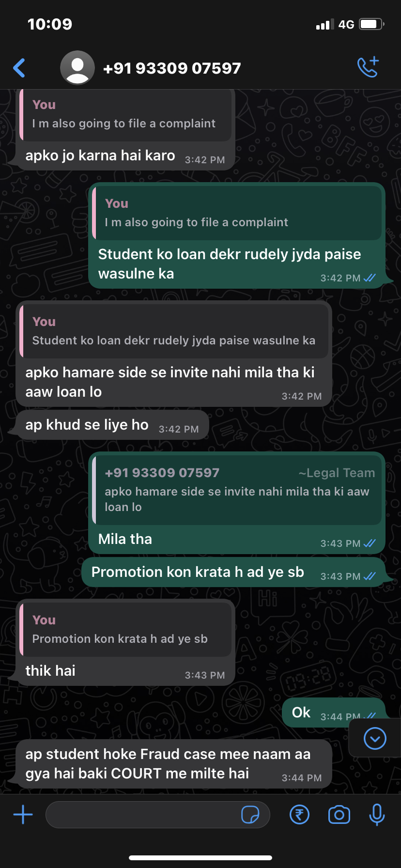Tap the message text input field

pyautogui.click(x=157, y=815)
